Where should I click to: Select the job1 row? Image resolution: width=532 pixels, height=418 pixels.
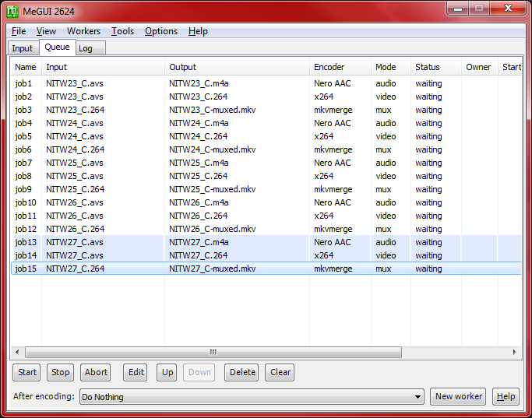point(266,83)
